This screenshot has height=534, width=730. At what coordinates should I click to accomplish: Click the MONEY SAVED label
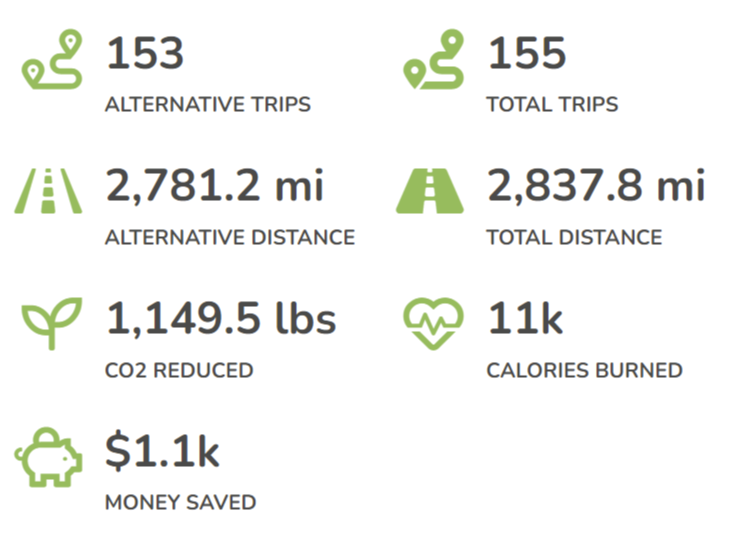[x=180, y=502]
